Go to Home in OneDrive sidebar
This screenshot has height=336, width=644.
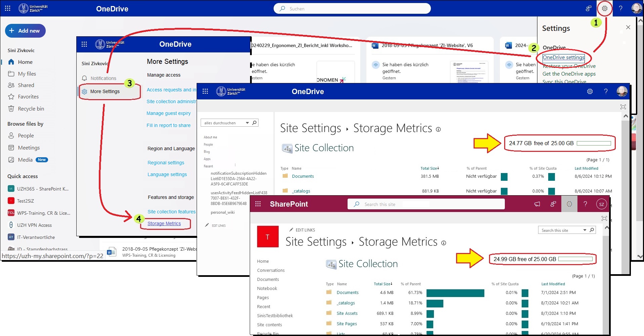[25, 62]
